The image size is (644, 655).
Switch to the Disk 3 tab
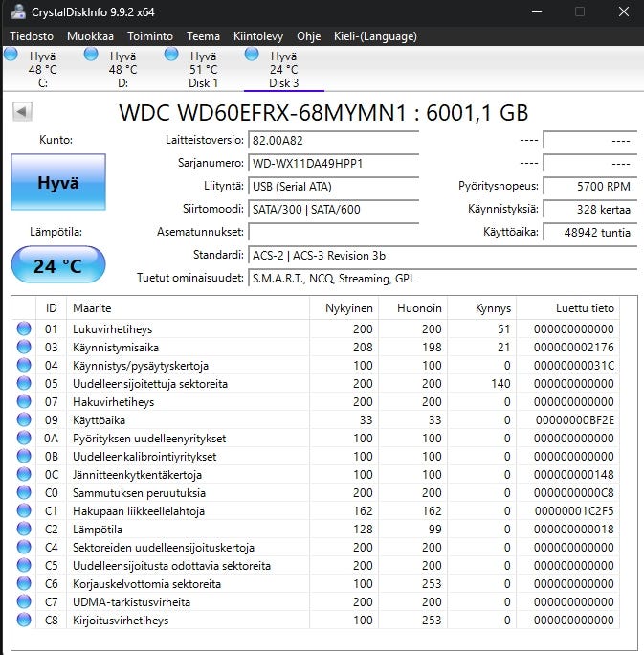(x=283, y=69)
